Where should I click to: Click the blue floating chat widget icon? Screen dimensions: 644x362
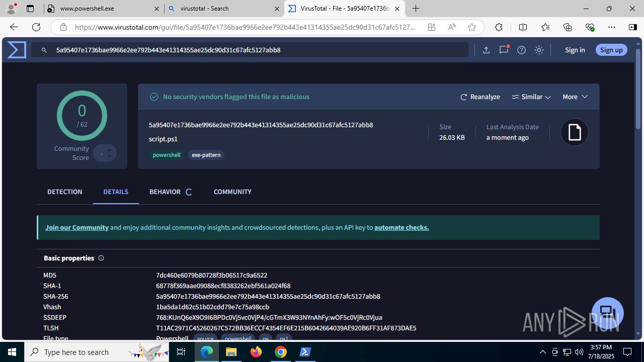coord(608,313)
